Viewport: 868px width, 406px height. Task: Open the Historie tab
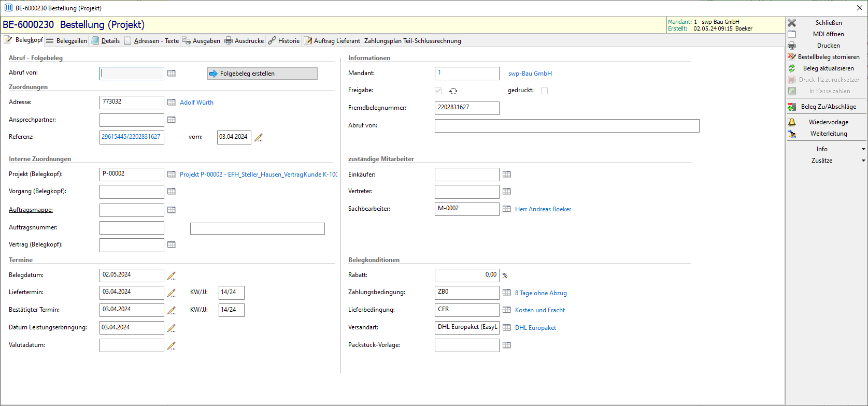[x=284, y=41]
